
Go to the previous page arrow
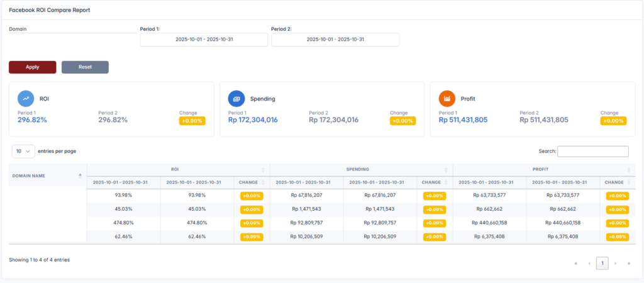tap(589, 264)
